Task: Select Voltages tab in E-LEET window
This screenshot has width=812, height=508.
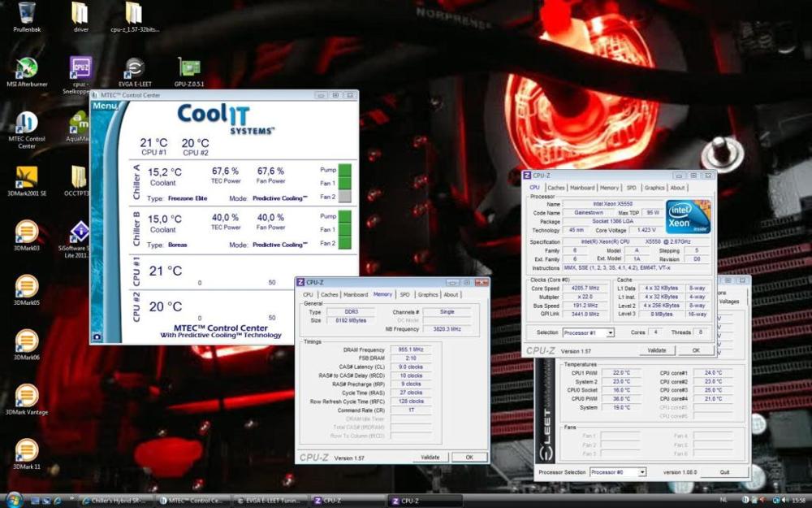Action: [729, 302]
